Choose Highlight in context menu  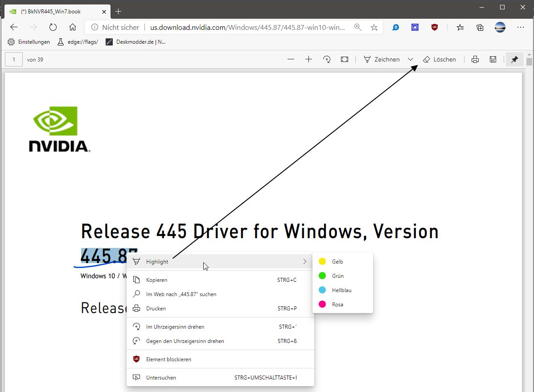click(x=220, y=261)
